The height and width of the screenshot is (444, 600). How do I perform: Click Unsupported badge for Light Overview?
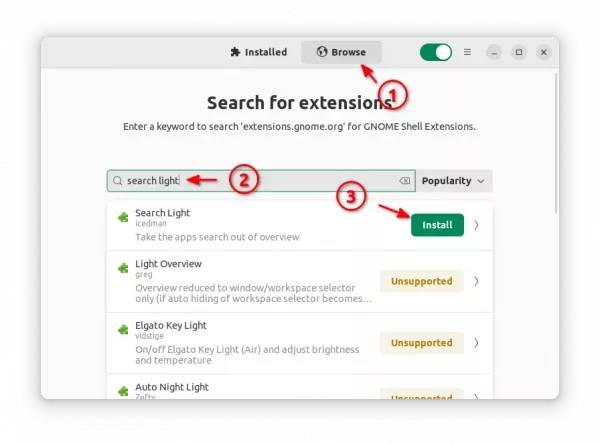(422, 281)
